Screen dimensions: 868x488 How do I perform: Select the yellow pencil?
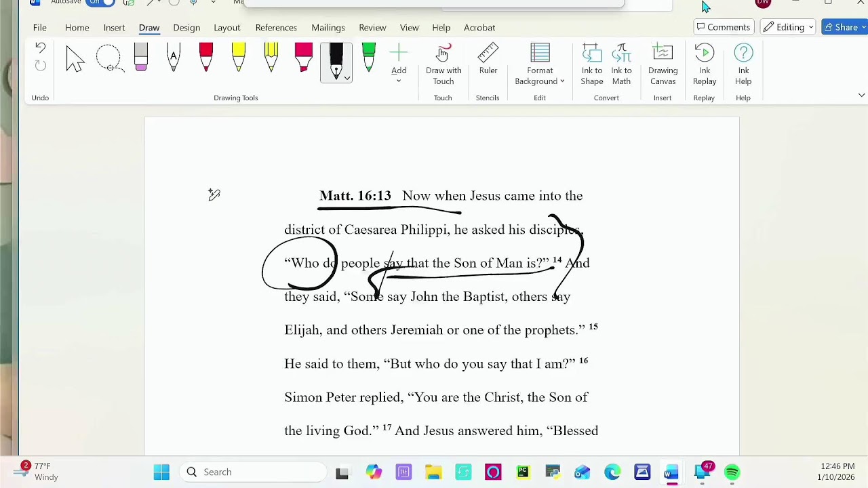click(x=271, y=58)
